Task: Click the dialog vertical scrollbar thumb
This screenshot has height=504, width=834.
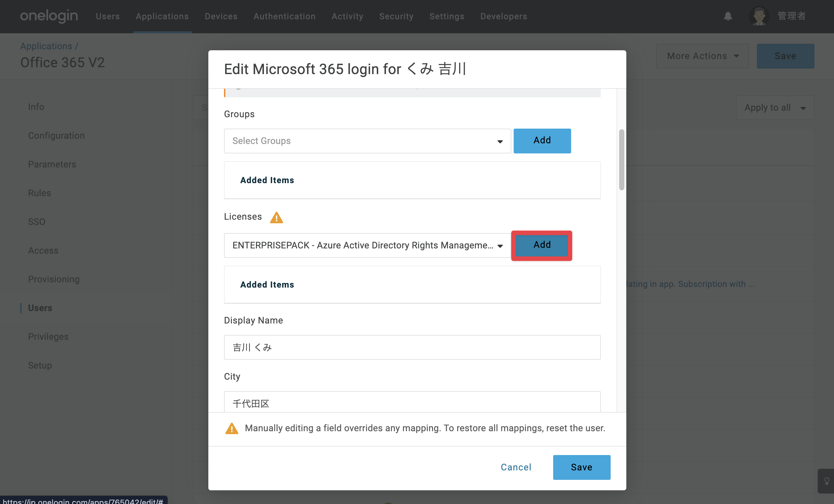Action: (x=621, y=160)
